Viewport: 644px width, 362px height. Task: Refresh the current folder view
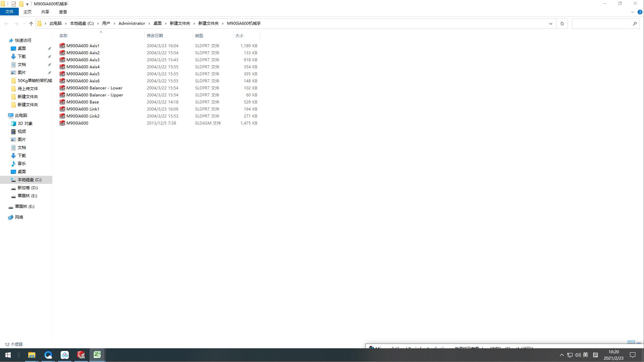[x=562, y=23]
